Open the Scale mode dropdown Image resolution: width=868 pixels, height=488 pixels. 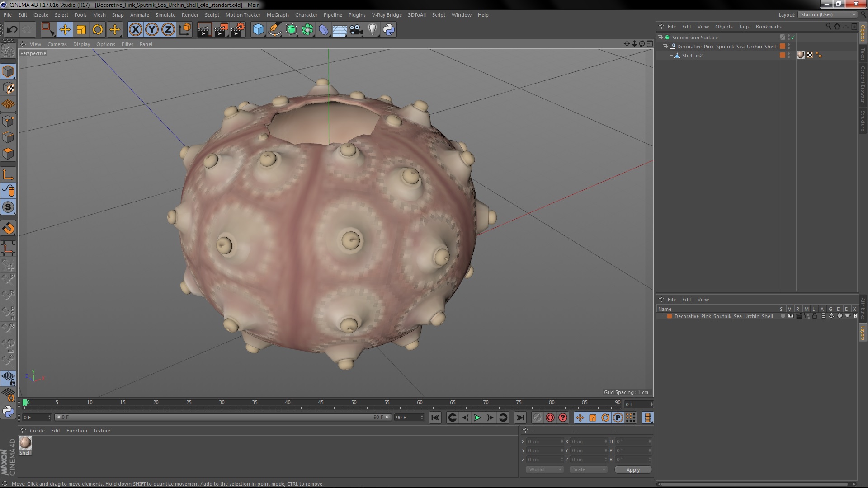(x=588, y=469)
